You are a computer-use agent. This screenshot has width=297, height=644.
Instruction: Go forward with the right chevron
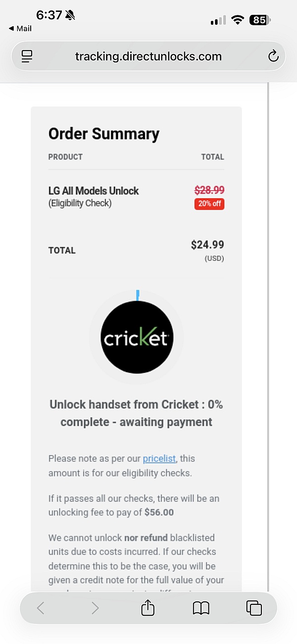[95, 608]
